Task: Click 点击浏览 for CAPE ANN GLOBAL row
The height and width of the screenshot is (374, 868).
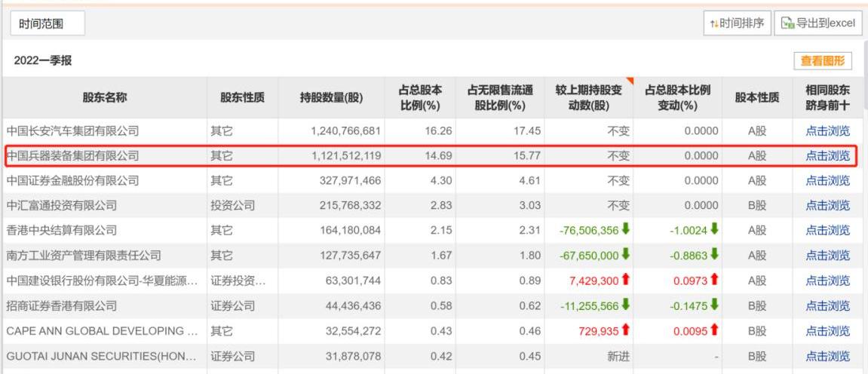Action: coord(827,331)
